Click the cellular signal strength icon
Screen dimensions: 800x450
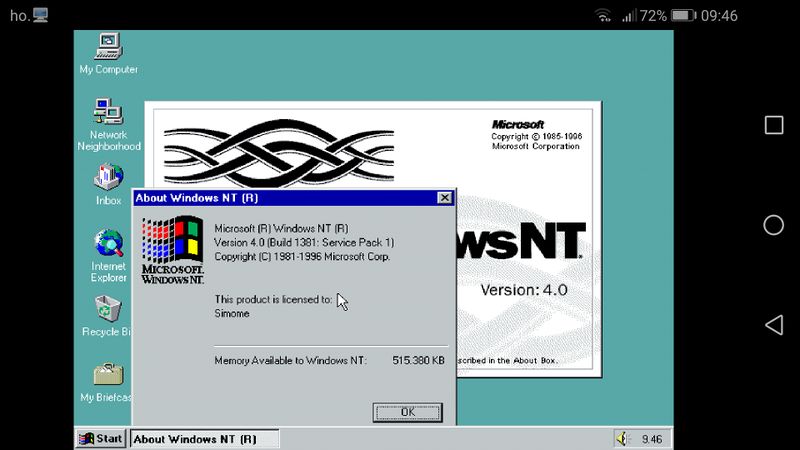pyautogui.click(x=629, y=16)
